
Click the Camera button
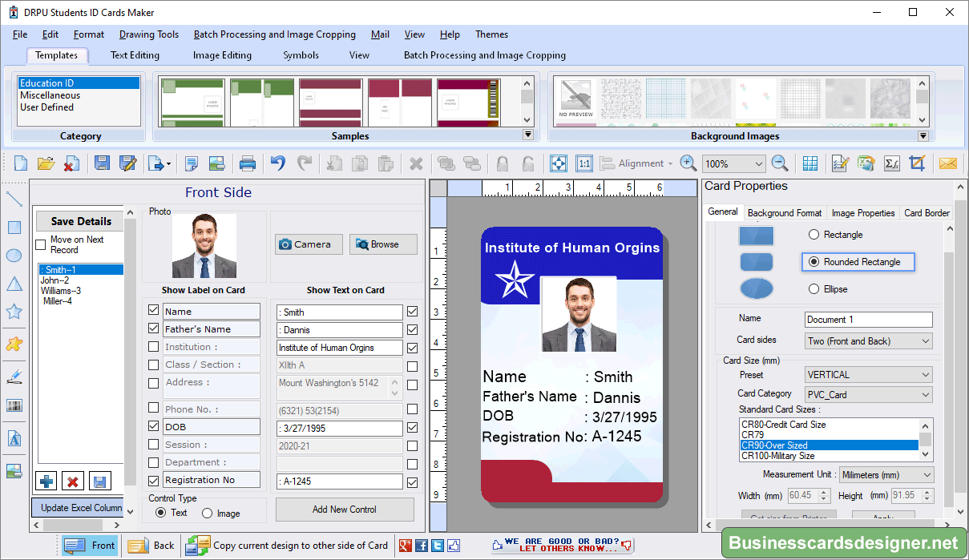click(309, 244)
